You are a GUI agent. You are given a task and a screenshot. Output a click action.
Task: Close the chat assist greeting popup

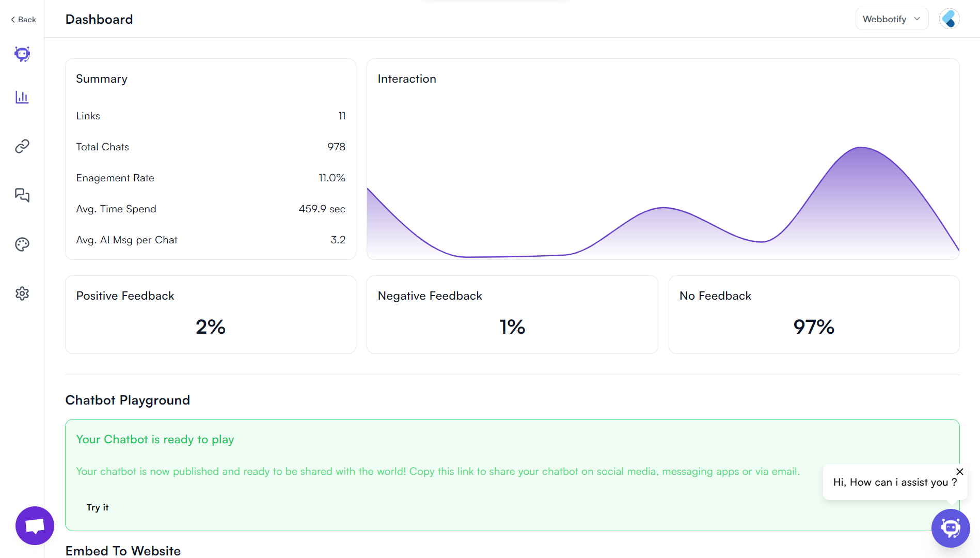point(960,472)
